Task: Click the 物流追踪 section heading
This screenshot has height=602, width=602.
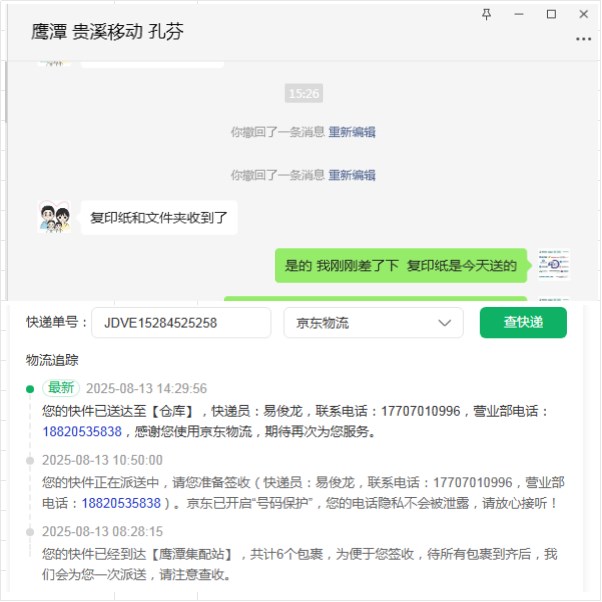Action: pos(52,360)
